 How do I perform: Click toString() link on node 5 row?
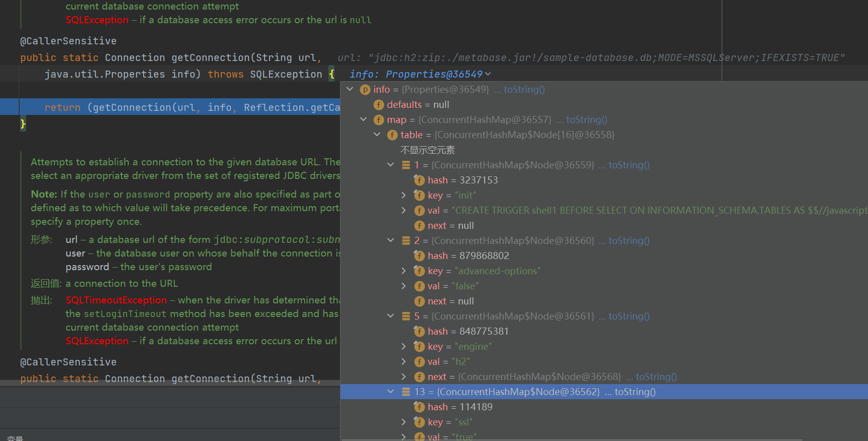click(629, 316)
